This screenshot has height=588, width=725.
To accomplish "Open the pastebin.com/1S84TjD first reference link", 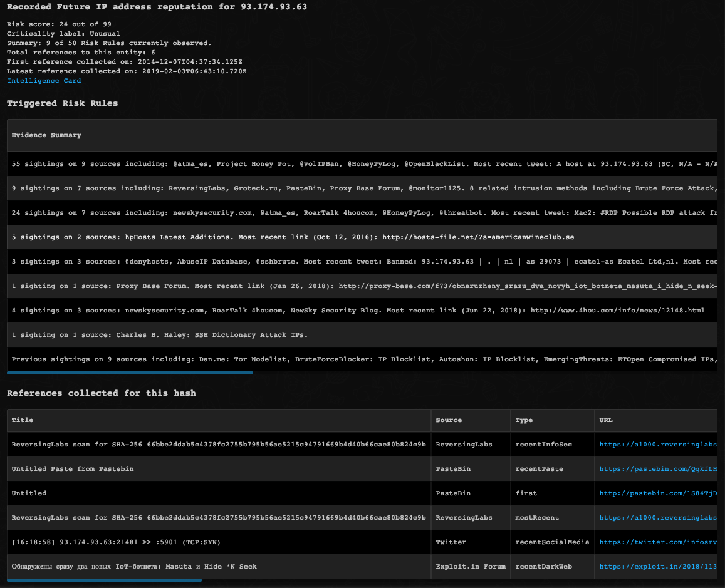I will pyautogui.click(x=657, y=493).
